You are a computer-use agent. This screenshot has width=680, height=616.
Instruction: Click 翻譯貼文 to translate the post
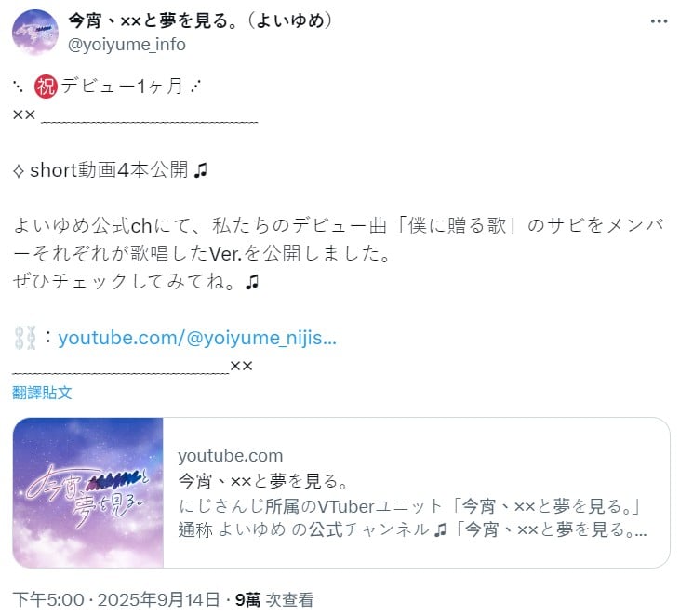[x=42, y=393]
